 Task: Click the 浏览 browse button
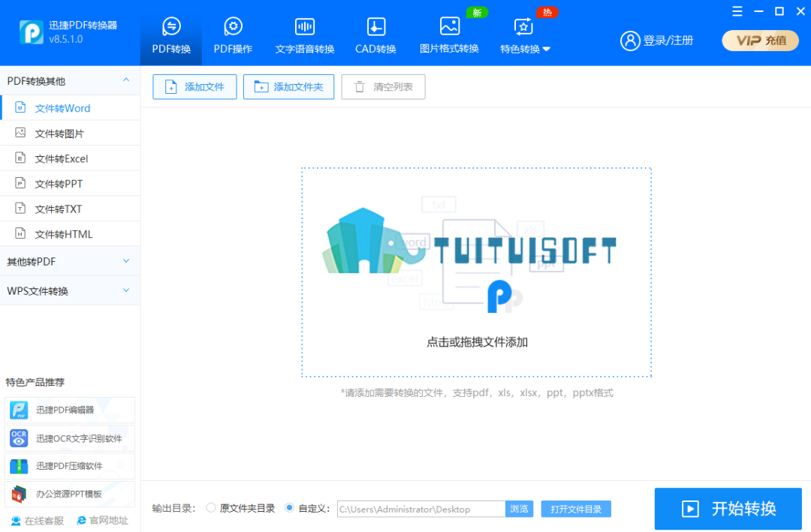519,509
